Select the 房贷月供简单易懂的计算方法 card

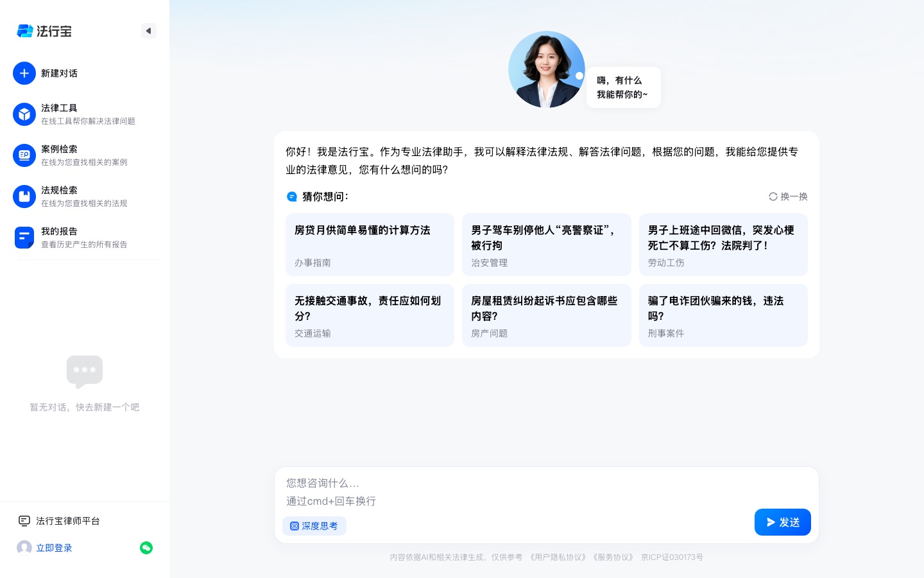370,245
